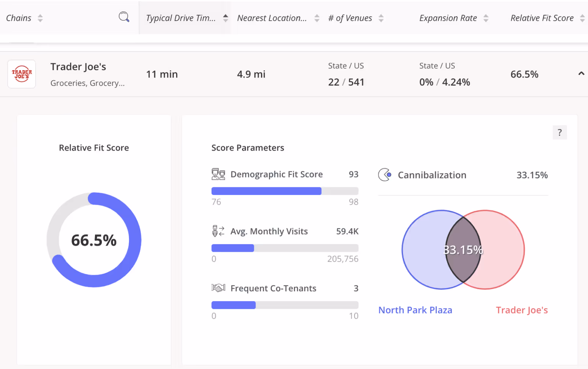Image resolution: width=588 pixels, height=369 pixels.
Task: Click the Relative Fit Score donut chart
Action: tap(94, 240)
